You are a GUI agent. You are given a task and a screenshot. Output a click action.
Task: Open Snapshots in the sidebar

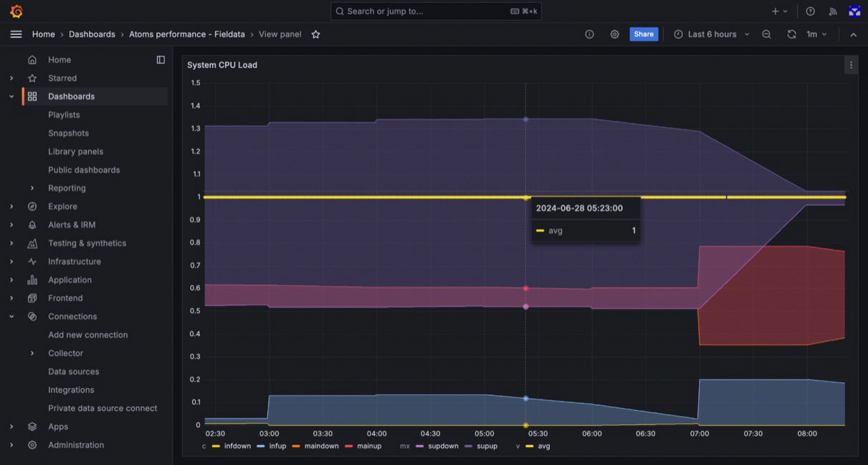pos(68,133)
